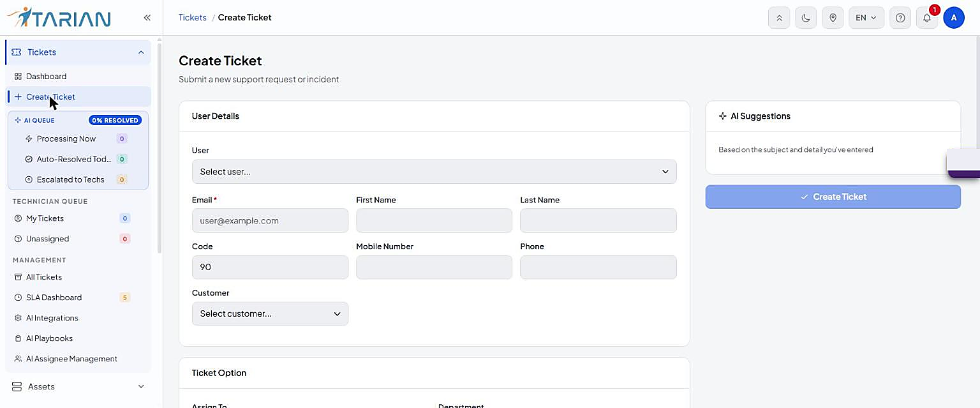
Task: Click the blue Create Ticket button
Action: pyautogui.click(x=833, y=197)
